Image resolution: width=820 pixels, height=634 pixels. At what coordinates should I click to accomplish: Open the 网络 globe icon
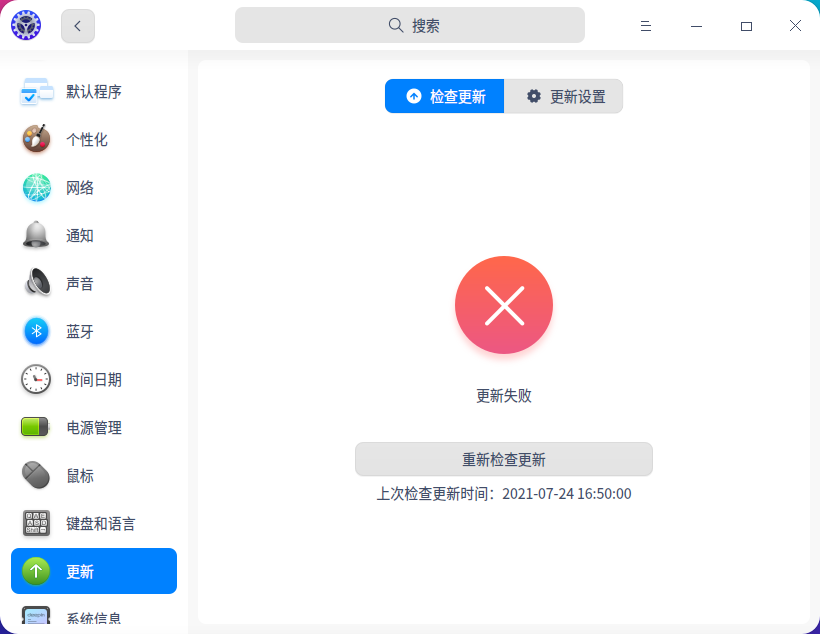37,187
